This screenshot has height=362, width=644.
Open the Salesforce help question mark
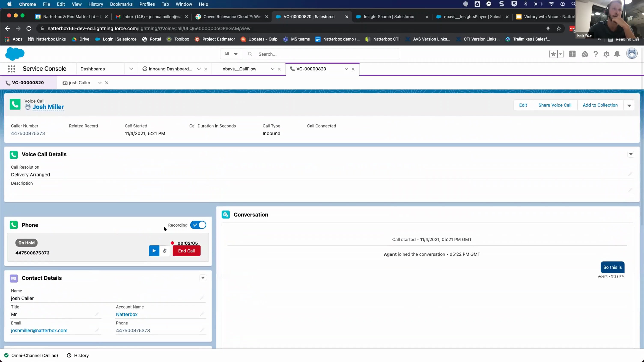(x=596, y=54)
